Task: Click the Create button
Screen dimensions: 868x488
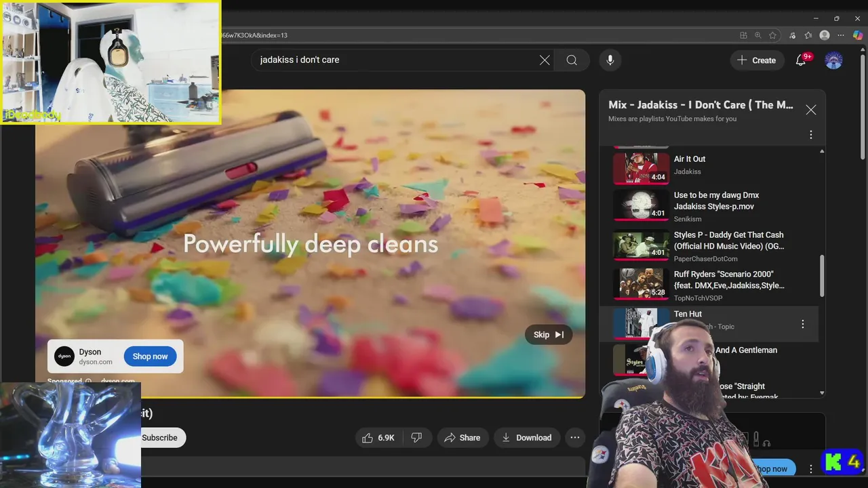Action: click(x=757, y=60)
